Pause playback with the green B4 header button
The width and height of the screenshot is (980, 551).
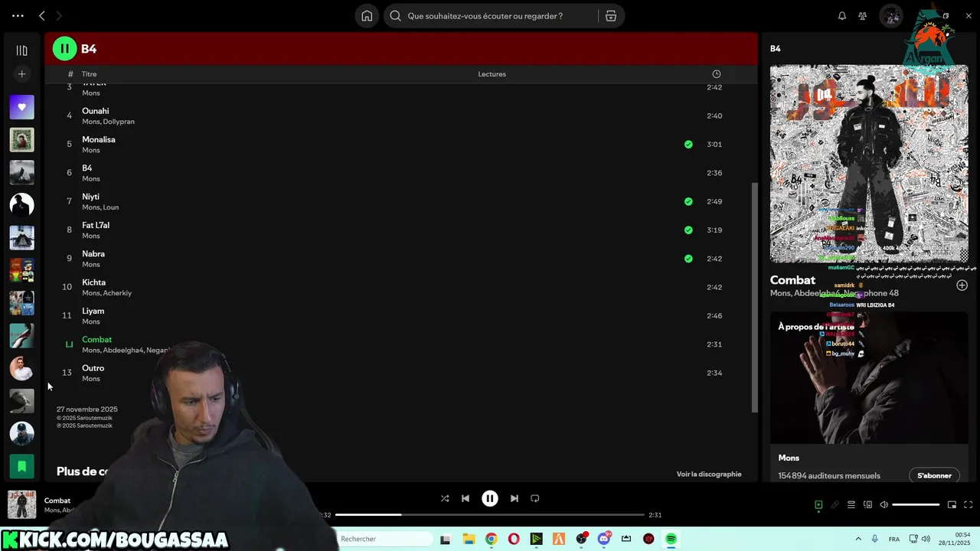(64, 49)
